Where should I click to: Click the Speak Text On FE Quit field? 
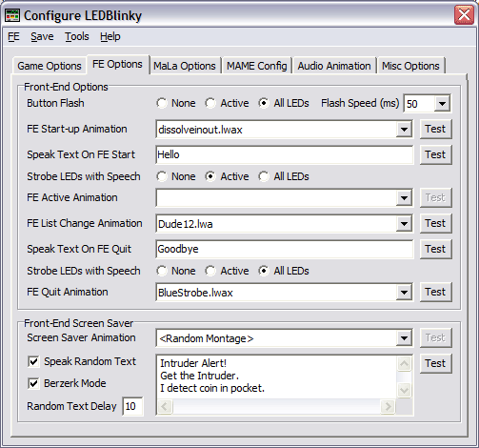click(x=285, y=249)
